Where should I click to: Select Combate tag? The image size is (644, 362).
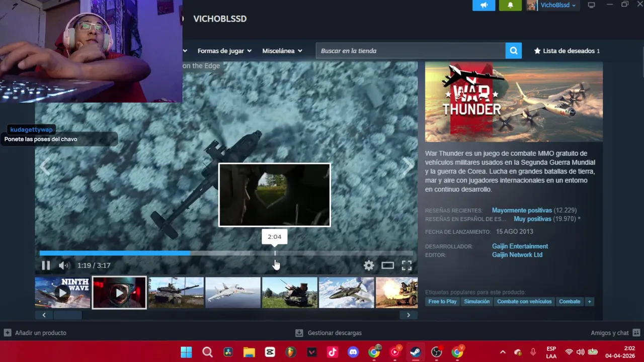tap(570, 302)
